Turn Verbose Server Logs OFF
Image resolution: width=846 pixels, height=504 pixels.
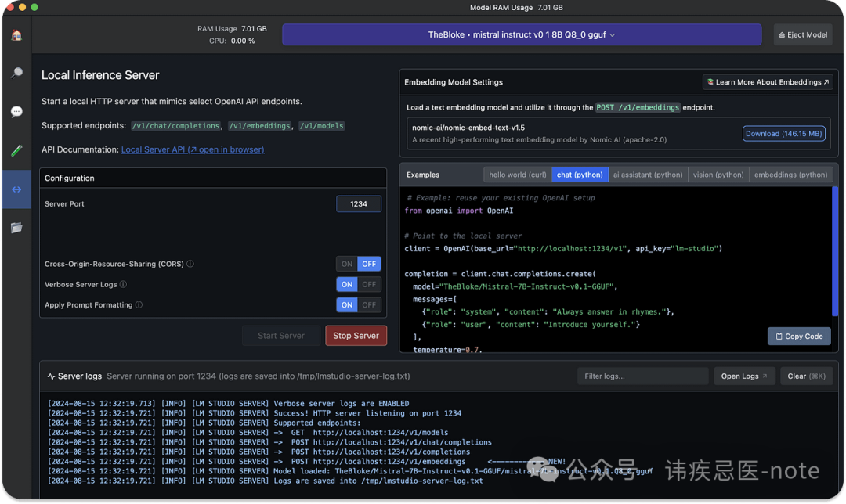coord(369,284)
